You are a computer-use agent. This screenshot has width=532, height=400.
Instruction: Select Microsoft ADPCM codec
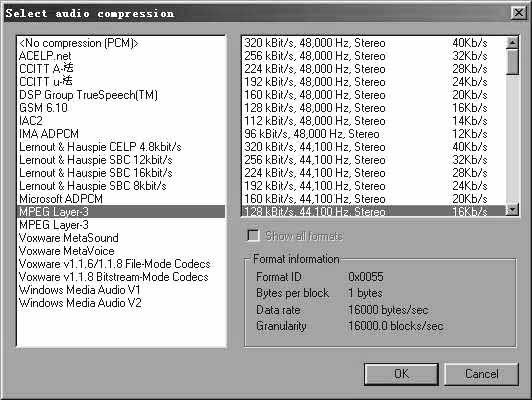tap(121, 199)
